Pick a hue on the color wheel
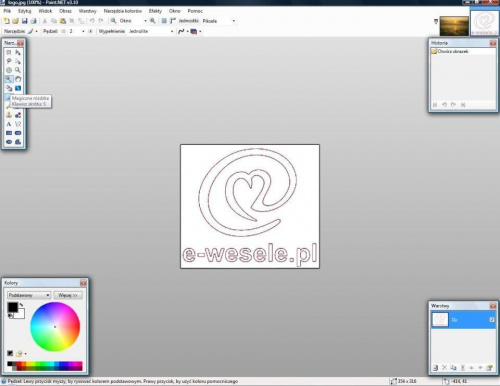500x386 pixels. point(55,327)
